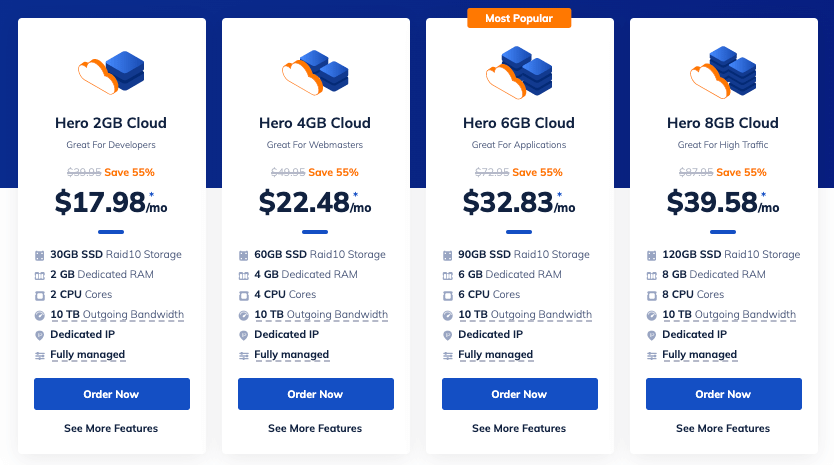Click the SSD storage icon in the 2GB plan
The image size is (834, 465).
(39, 255)
